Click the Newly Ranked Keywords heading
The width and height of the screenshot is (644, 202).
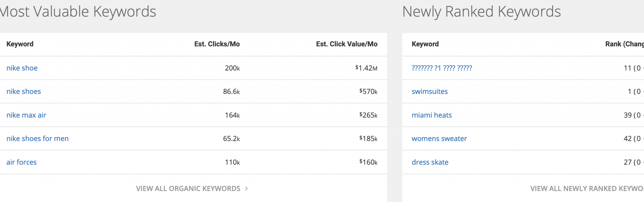click(x=481, y=12)
